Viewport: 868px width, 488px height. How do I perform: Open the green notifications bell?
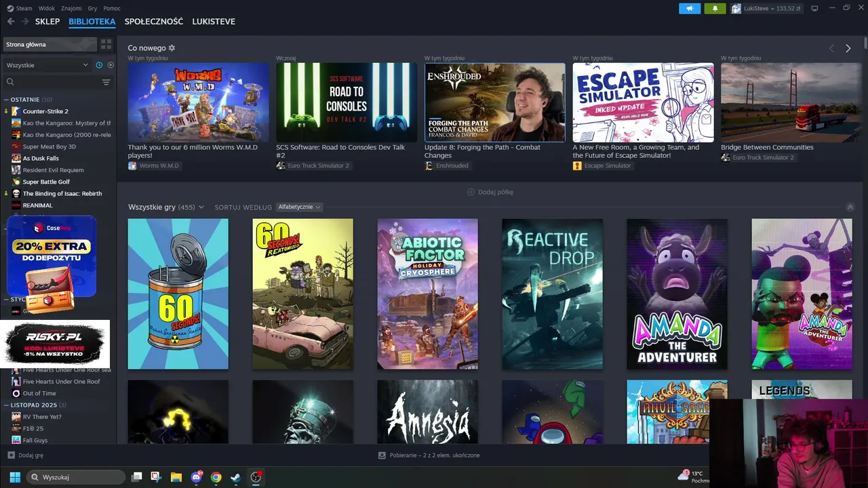(715, 8)
